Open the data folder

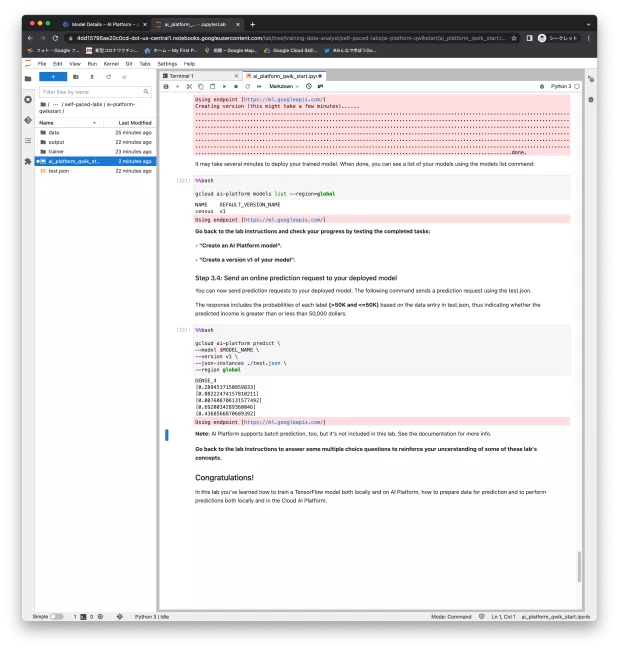tap(96, 133)
